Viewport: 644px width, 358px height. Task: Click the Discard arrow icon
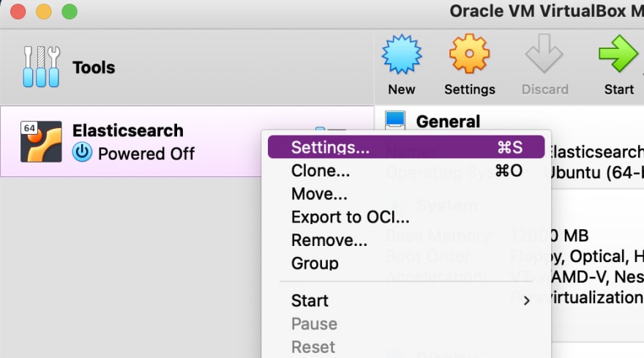pos(544,54)
